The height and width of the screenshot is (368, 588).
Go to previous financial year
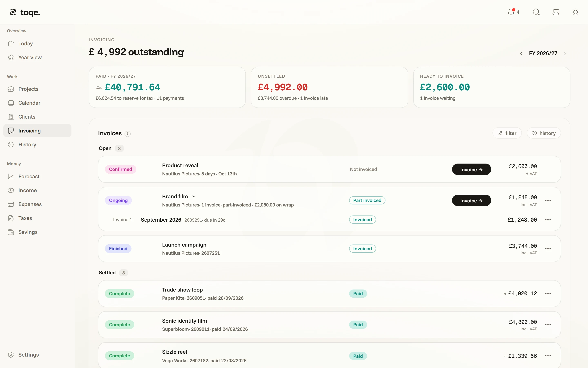(521, 53)
